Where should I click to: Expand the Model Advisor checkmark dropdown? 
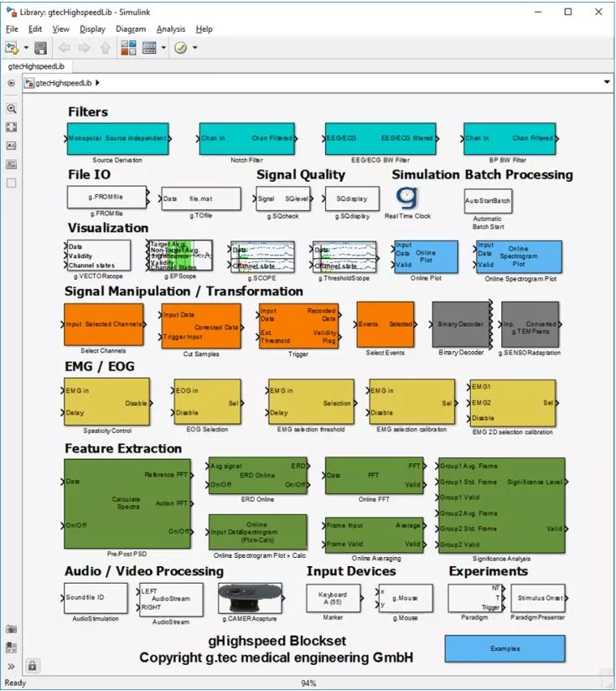(195, 48)
